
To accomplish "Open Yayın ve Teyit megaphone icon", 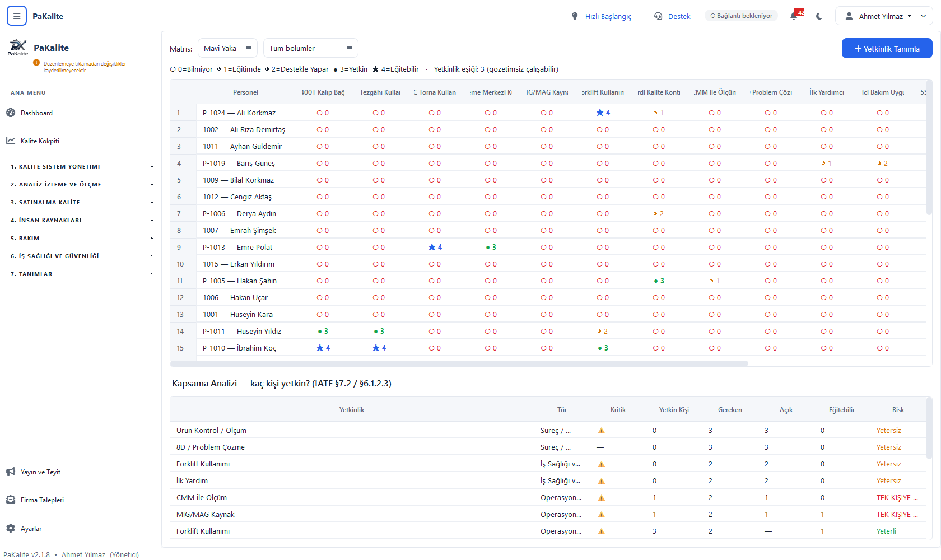I will coord(11,472).
